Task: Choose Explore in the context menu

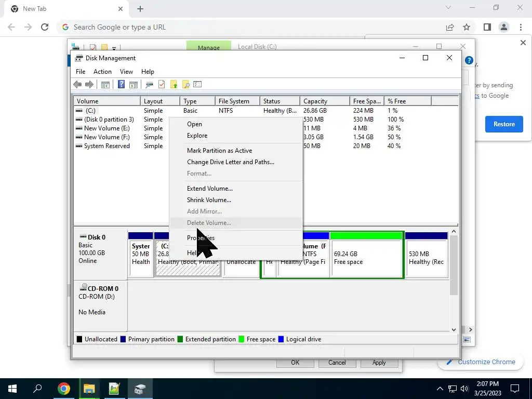Action: click(x=236, y=136)
